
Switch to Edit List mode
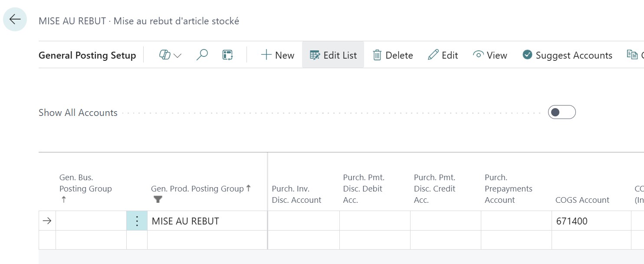pyautogui.click(x=333, y=55)
